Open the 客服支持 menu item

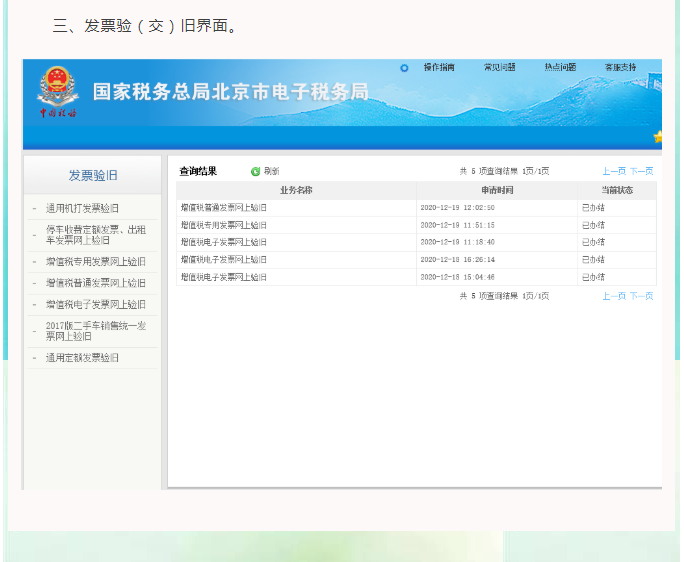(620, 67)
